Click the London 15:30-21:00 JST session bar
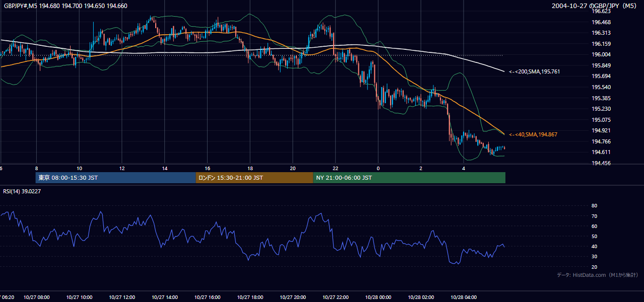 [254, 178]
